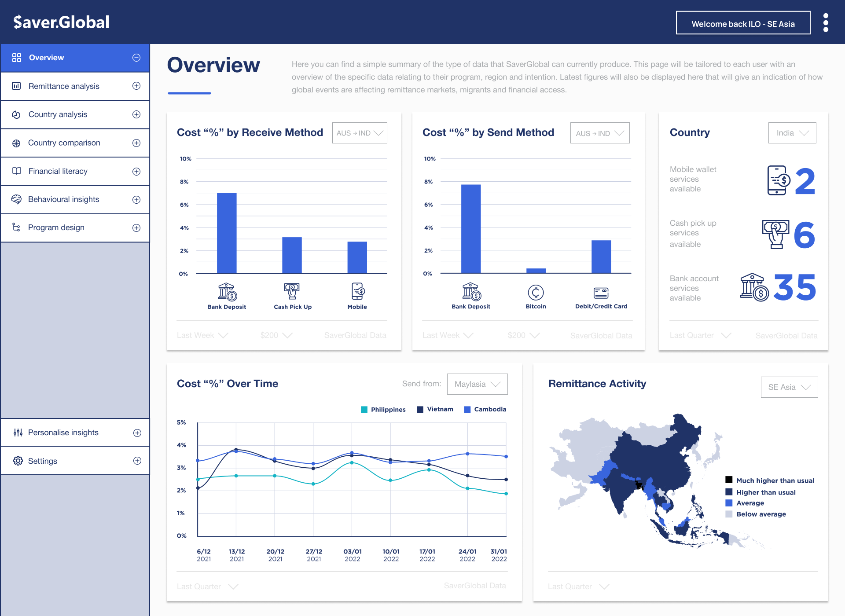Image resolution: width=845 pixels, height=616 pixels.
Task: Click the Mobile receive method icon
Action: [358, 291]
